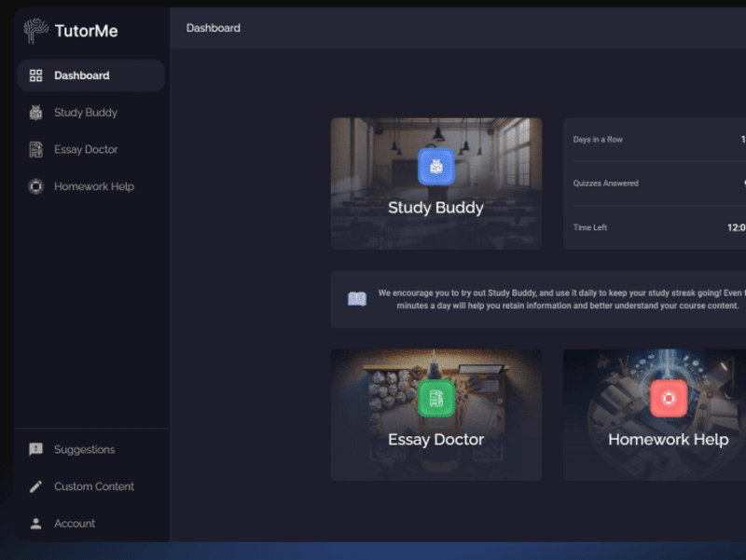The height and width of the screenshot is (560, 746).
Task: Click the Dashboard page header title
Action: 214,28
